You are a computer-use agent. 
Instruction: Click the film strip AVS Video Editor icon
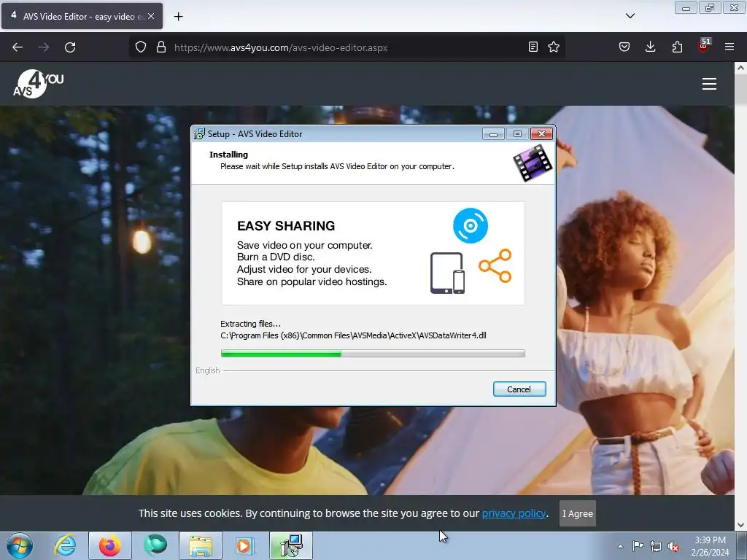[533, 163]
